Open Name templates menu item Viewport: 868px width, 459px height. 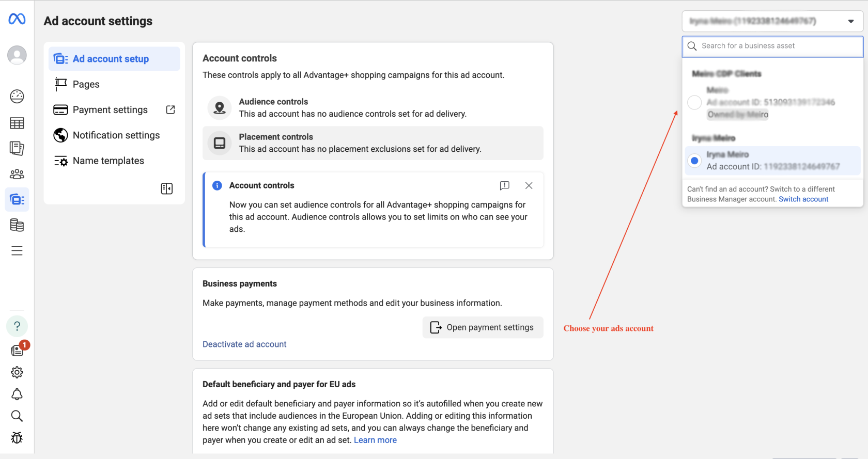click(114, 161)
